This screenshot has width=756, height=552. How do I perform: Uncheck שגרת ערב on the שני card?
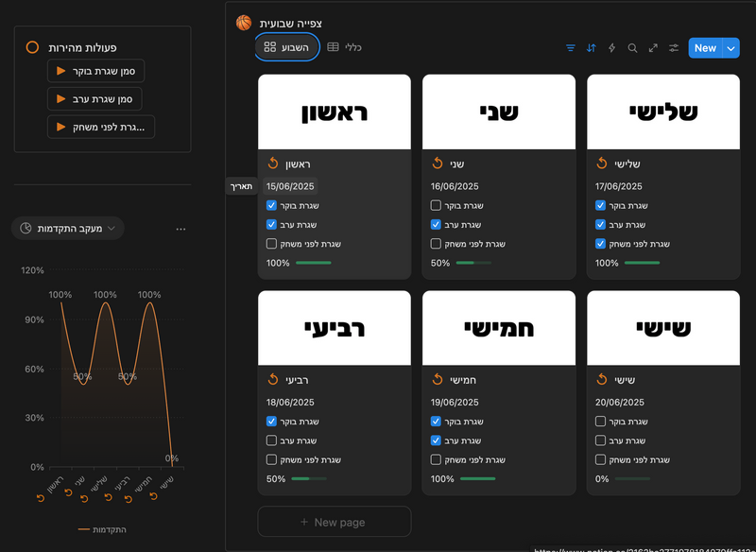[x=436, y=224]
